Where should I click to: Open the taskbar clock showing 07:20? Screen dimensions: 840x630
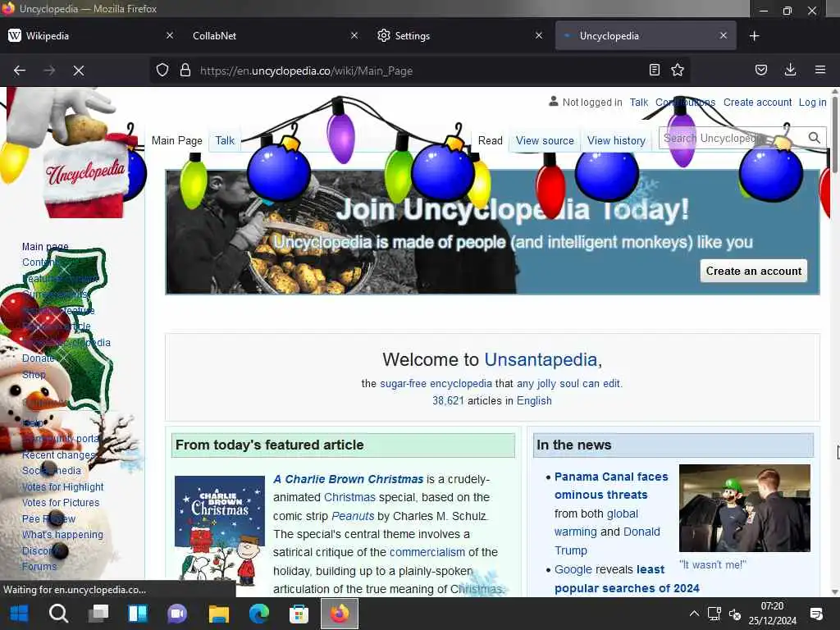click(773, 614)
